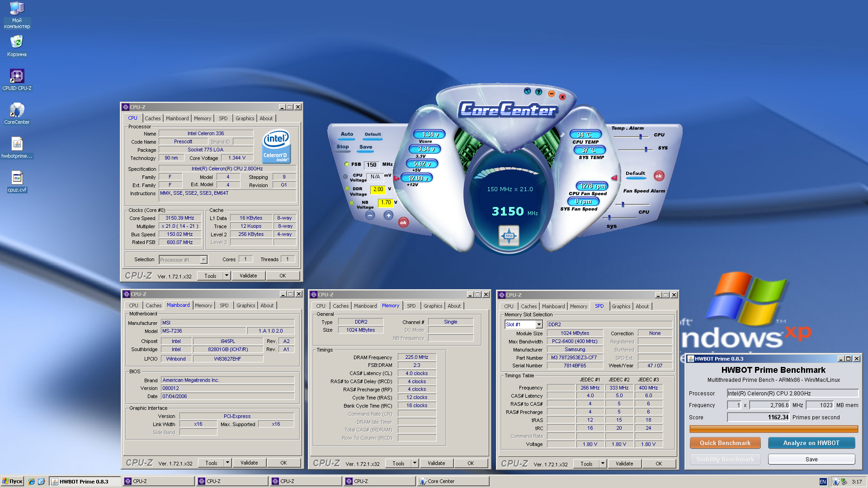
Task: Increase value with CoreCenter round plus button
Action: point(388,216)
